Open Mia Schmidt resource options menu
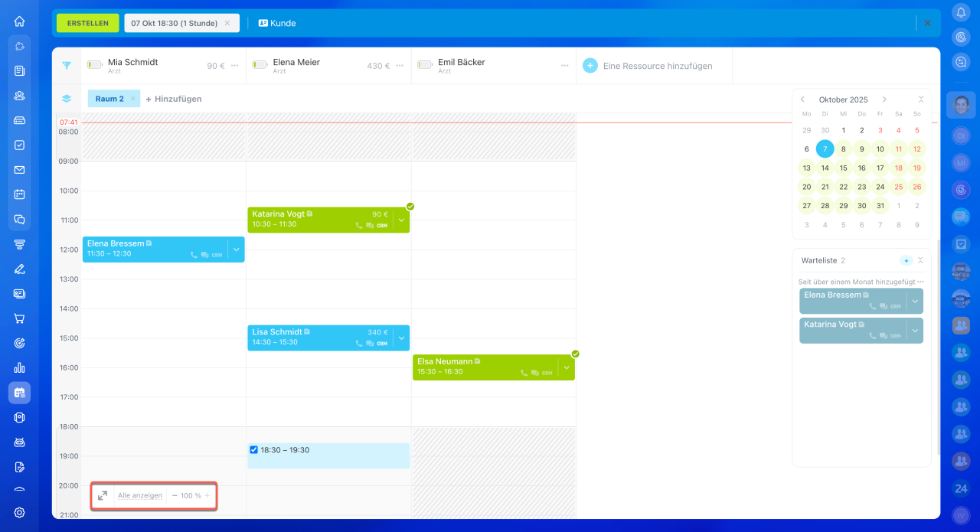Image resolution: width=980 pixels, height=532 pixels. (x=235, y=66)
